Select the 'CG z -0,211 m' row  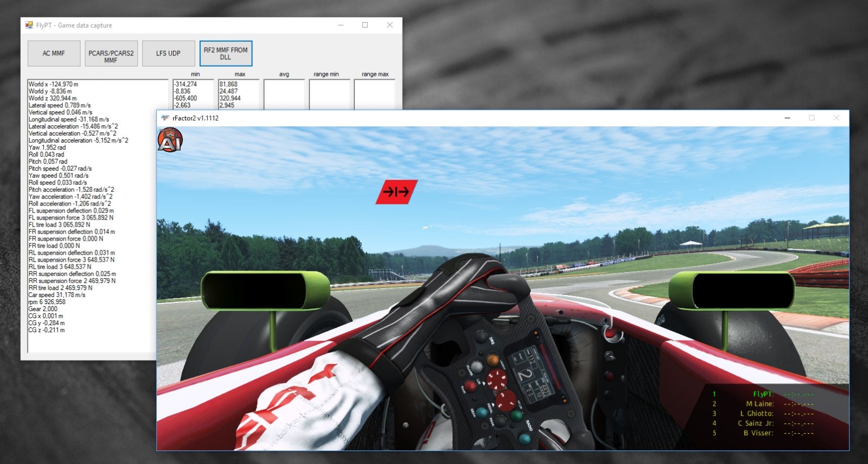47,331
